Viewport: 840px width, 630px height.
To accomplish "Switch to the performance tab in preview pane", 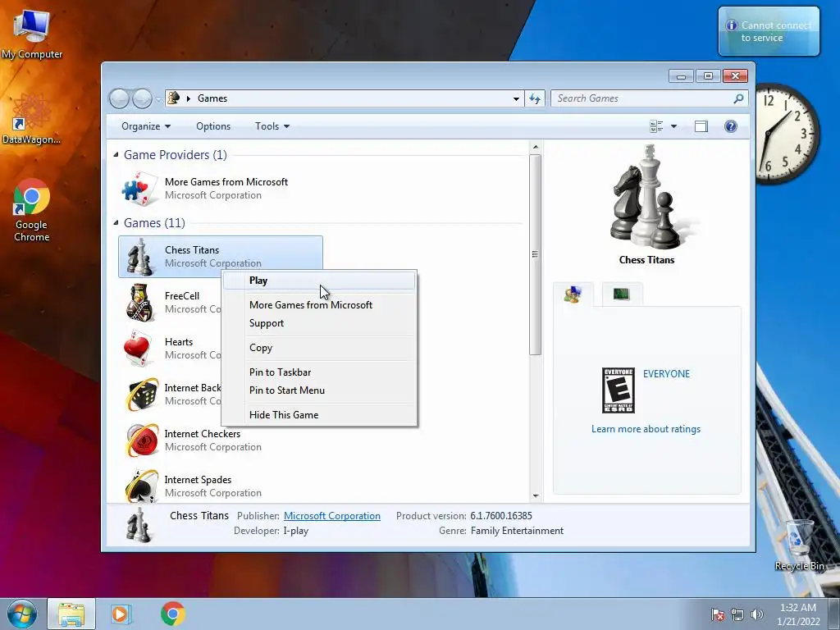I will 622,294.
